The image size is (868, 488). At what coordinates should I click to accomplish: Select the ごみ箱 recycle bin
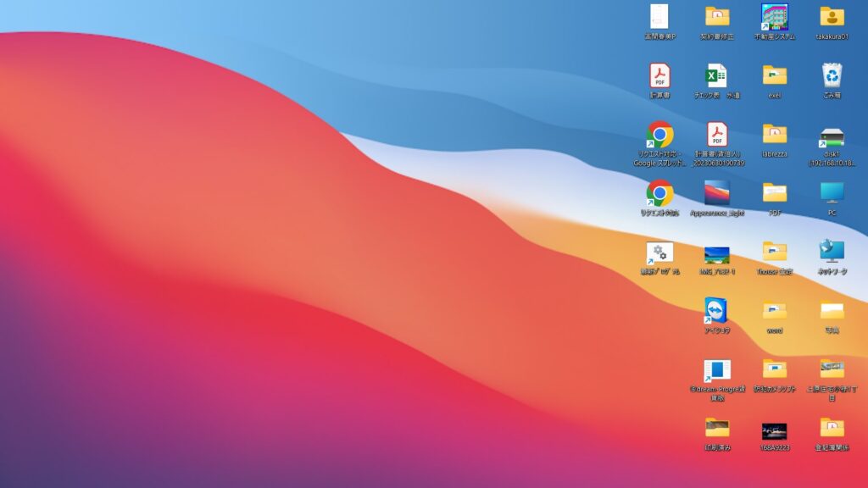pos(832,75)
